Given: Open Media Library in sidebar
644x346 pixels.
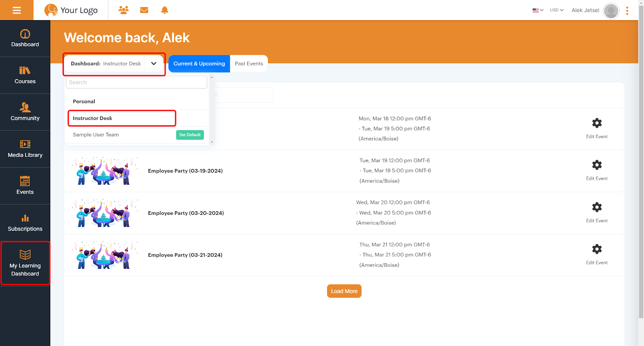Looking at the screenshot, I should pyautogui.click(x=25, y=149).
